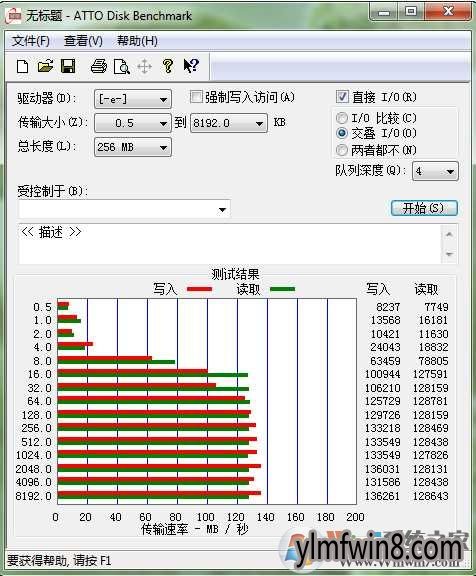Open 总长度 256 MB dropdown
The height and width of the screenshot is (576, 476).
click(x=133, y=147)
